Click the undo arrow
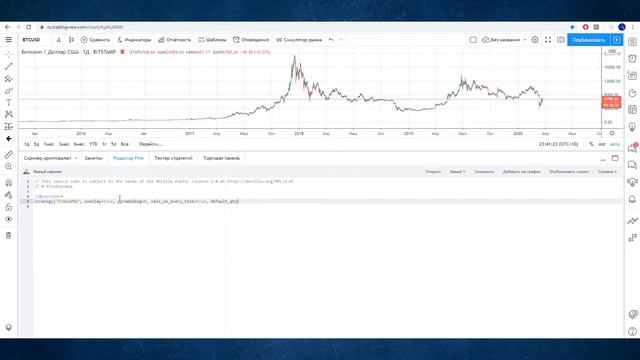 click(x=331, y=40)
